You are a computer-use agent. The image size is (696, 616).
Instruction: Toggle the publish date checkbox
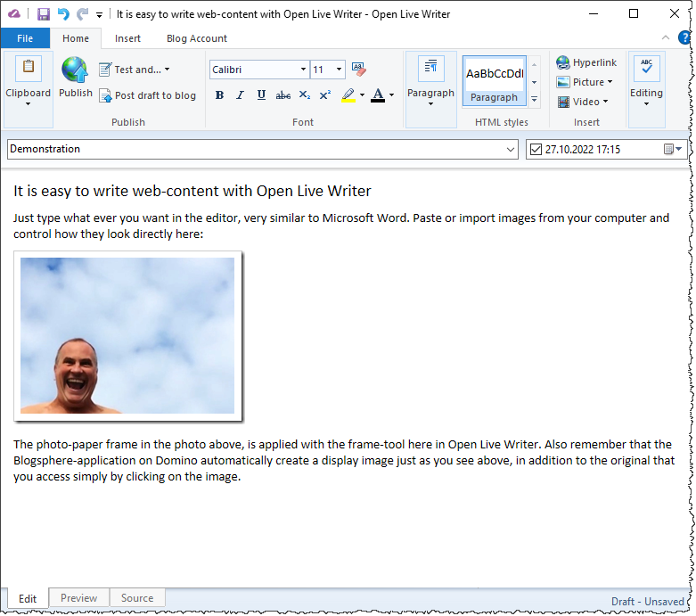(536, 149)
